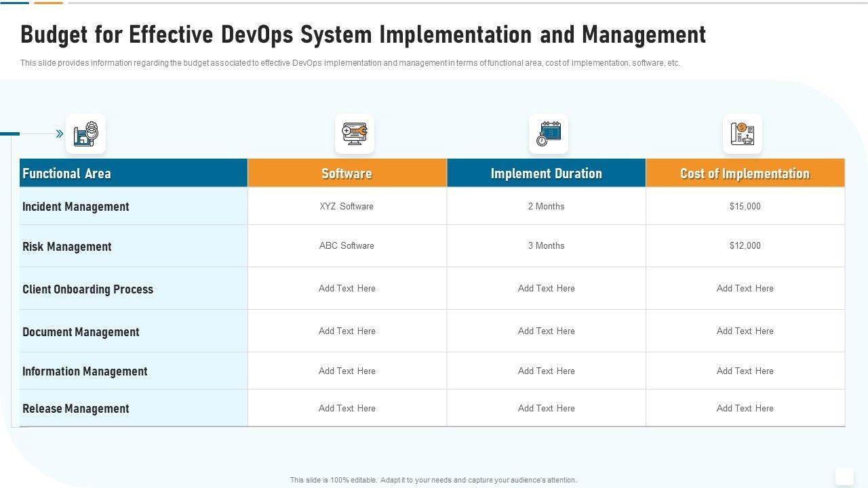Viewport: 868px width, 488px height.
Task: Click the Incident Management row label
Action: pyautogui.click(x=75, y=207)
